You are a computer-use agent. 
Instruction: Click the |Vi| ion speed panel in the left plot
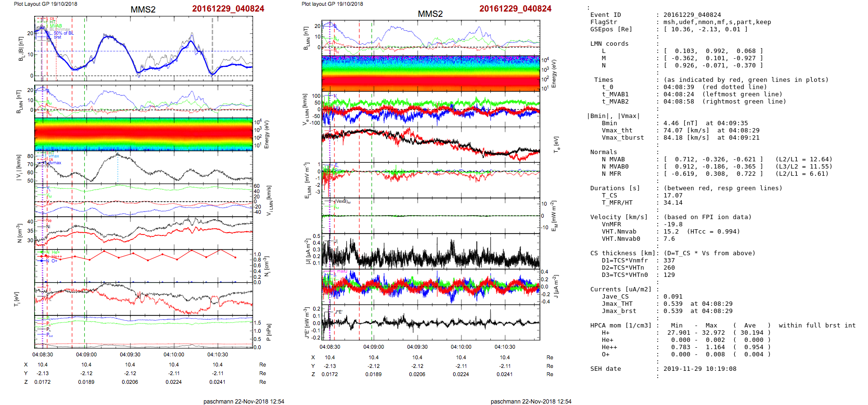click(143, 167)
